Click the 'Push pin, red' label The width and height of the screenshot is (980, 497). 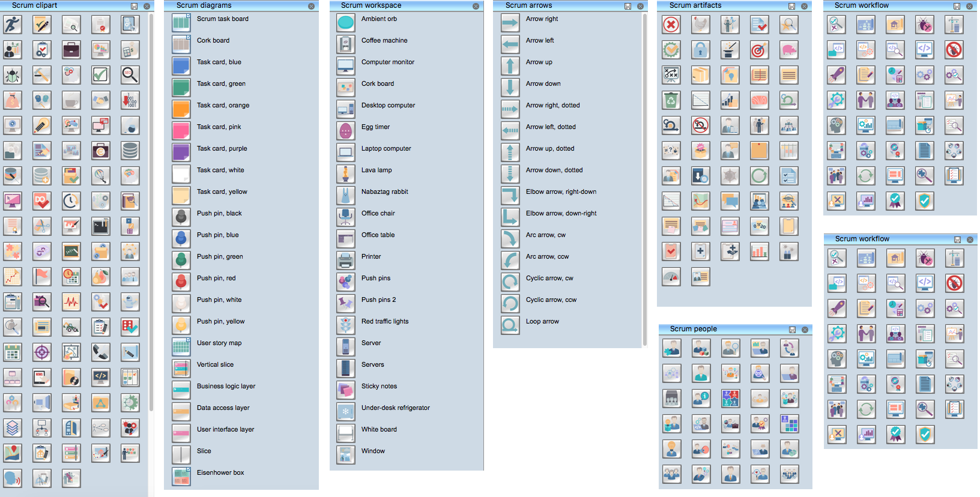(216, 279)
